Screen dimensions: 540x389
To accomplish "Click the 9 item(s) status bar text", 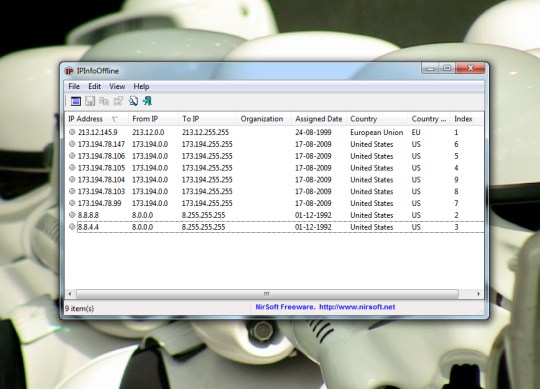I will (79, 308).
